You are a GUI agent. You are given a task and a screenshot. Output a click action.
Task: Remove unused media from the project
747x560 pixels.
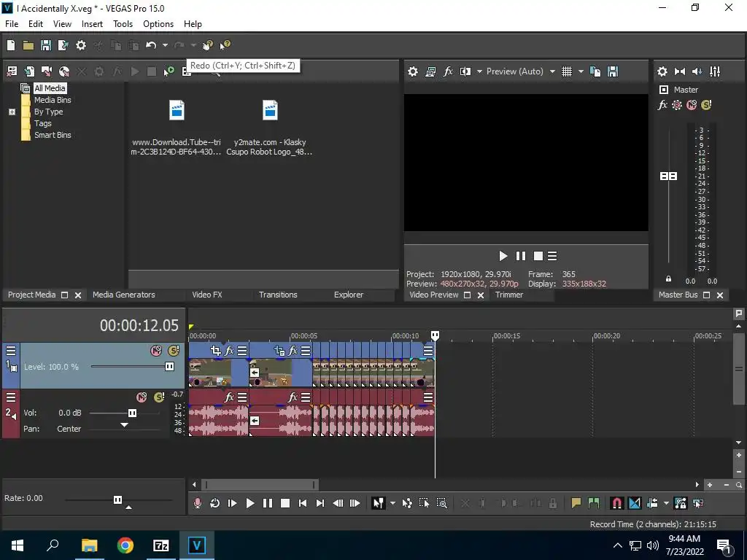click(x=12, y=71)
